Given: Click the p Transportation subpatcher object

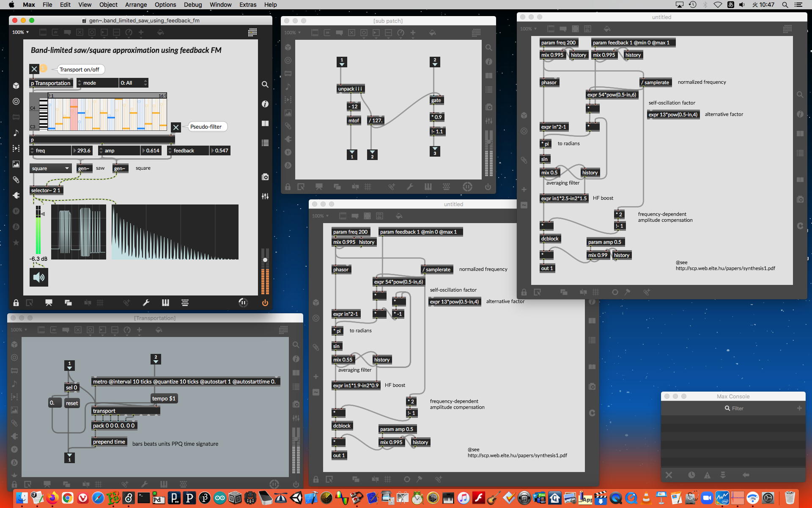Looking at the screenshot, I should click(50, 83).
